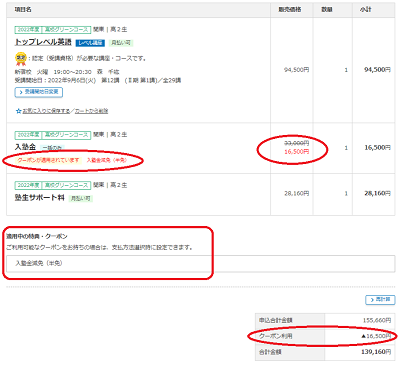Click the 月払い可 badge next to トップレベル英語
The height and width of the screenshot is (365, 398).
[x=121, y=43]
